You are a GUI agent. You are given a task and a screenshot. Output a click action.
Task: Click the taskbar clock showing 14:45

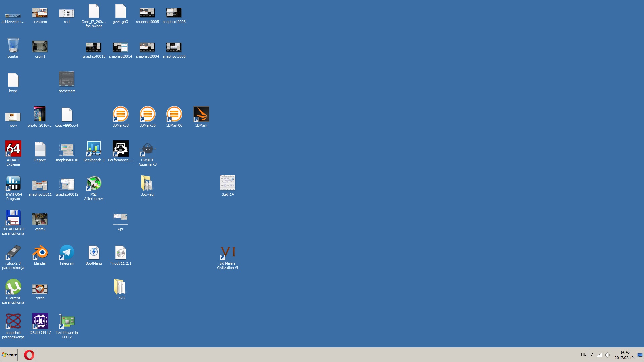click(625, 355)
